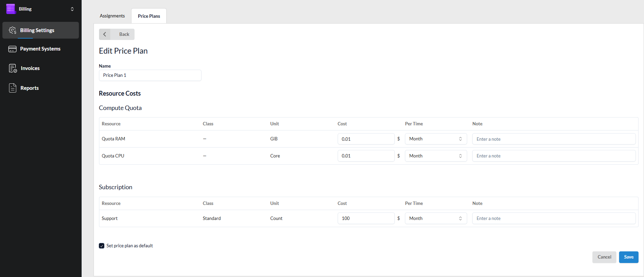Click the Quota RAM note field
Image resolution: width=644 pixels, height=277 pixels.
(x=554, y=139)
